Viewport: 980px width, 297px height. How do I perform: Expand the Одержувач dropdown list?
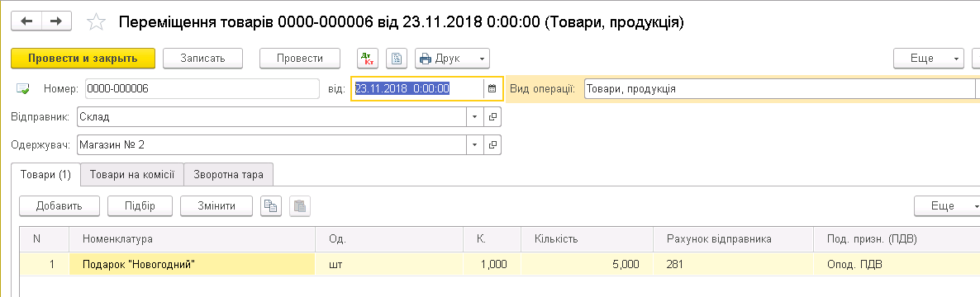pyautogui.click(x=474, y=144)
